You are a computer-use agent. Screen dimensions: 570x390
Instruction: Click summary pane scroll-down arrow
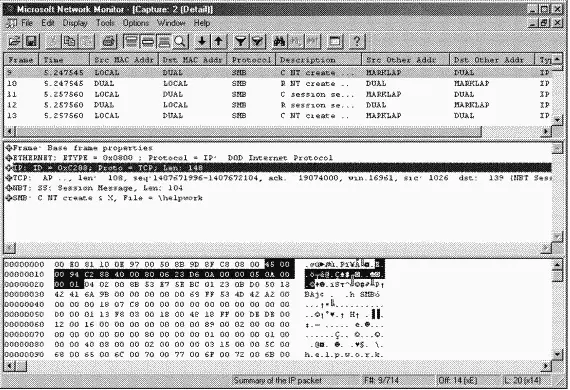coord(557,120)
